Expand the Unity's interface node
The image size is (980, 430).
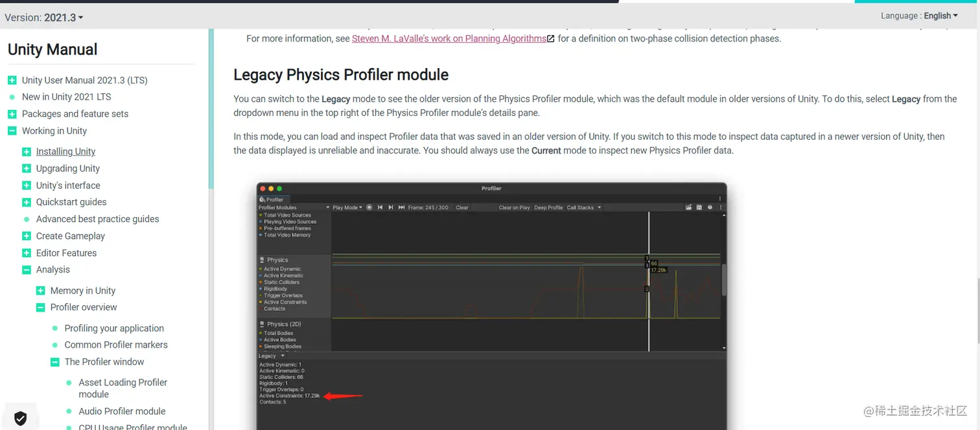point(27,185)
